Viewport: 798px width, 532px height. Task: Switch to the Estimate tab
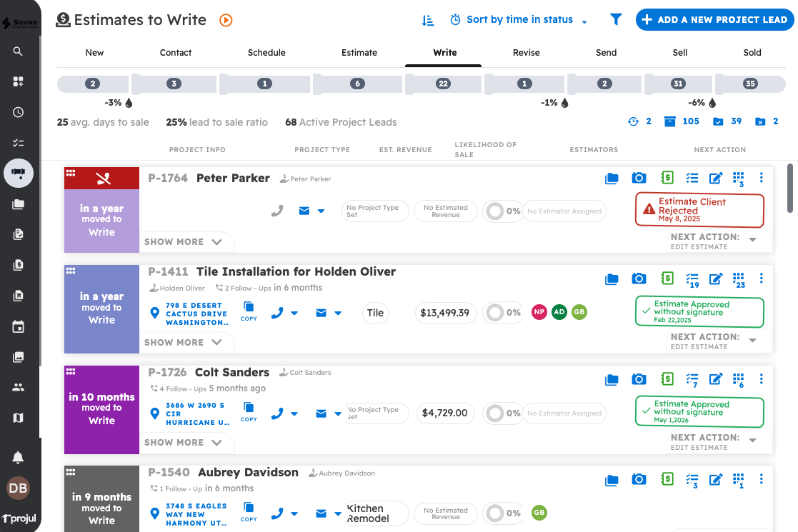click(359, 53)
